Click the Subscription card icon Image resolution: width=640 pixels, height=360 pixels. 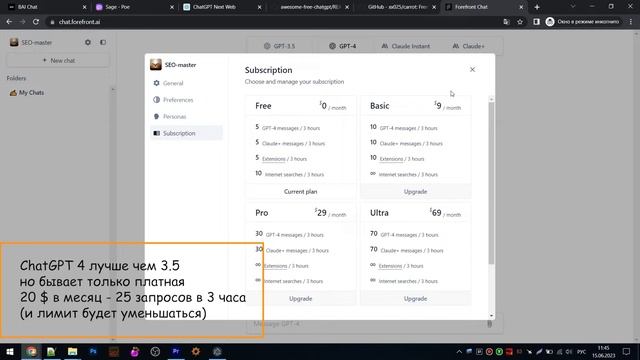[156, 133]
